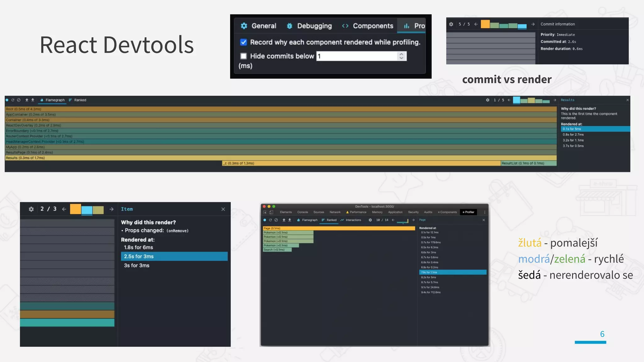Select the orange commit bar in 2 / 3 panel
Screen dimensions: 644x362
(75, 209)
